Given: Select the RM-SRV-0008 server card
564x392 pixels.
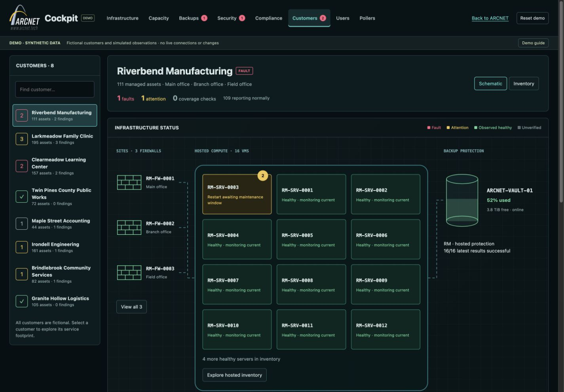Looking at the screenshot, I should [311, 284].
